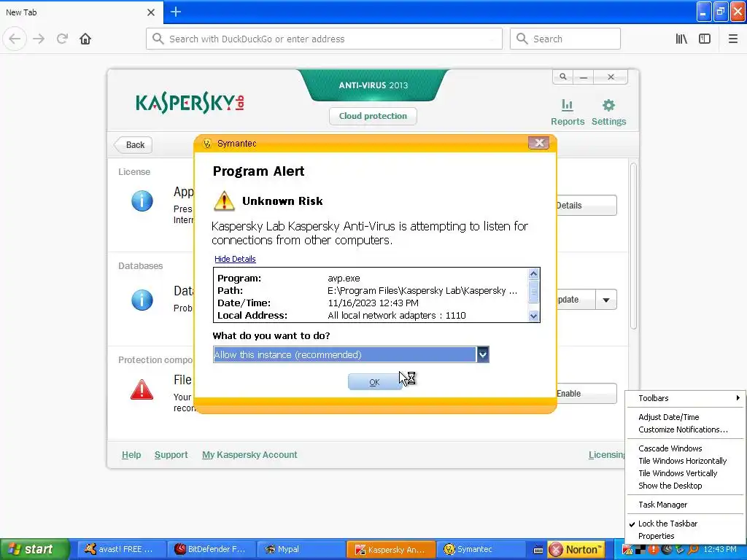Image resolution: width=747 pixels, height=560 pixels.
Task: Open the action dropdown in Program Alert
Action: (x=483, y=355)
